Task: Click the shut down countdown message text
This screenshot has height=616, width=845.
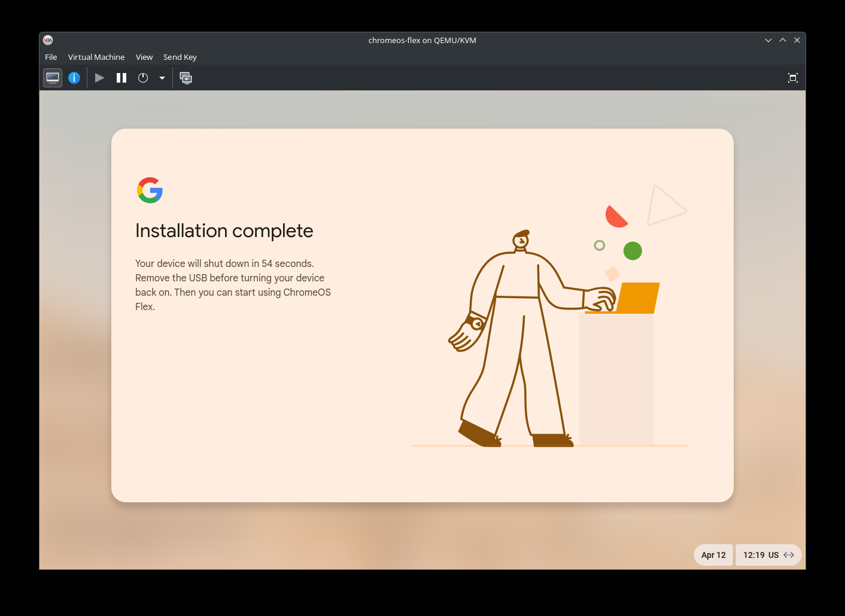Action: 233,285
